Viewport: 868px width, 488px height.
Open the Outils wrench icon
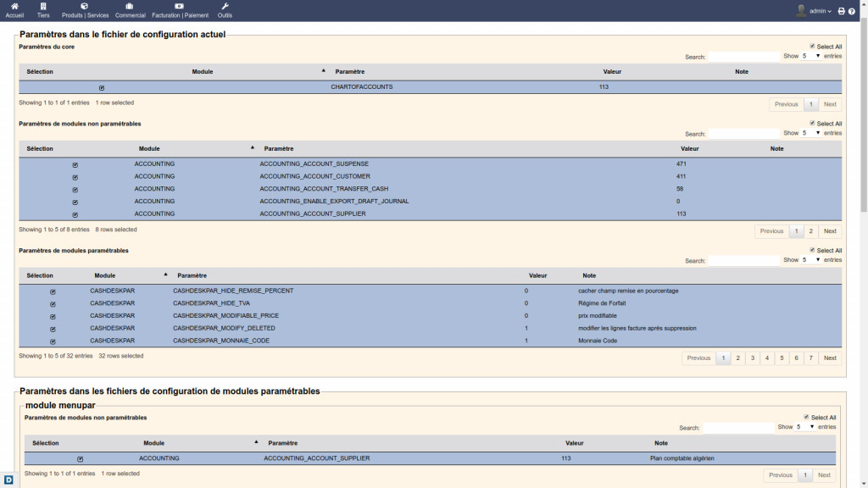225,7
